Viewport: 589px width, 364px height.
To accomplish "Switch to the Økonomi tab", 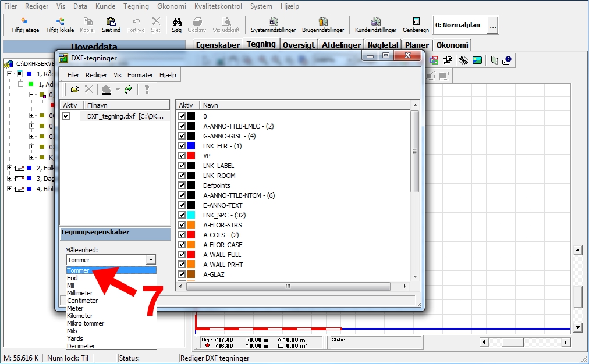I will [452, 45].
